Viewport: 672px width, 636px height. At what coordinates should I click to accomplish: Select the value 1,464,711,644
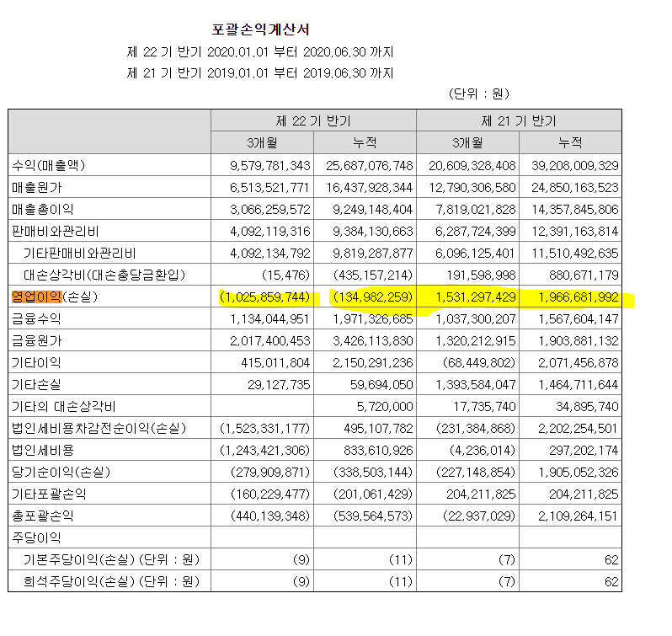click(x=579, y=384)
